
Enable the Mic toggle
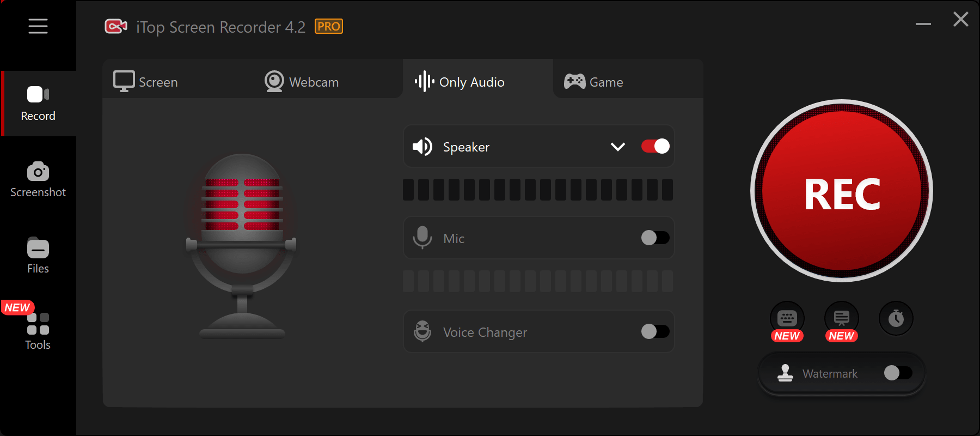click(x=655, y=238)
